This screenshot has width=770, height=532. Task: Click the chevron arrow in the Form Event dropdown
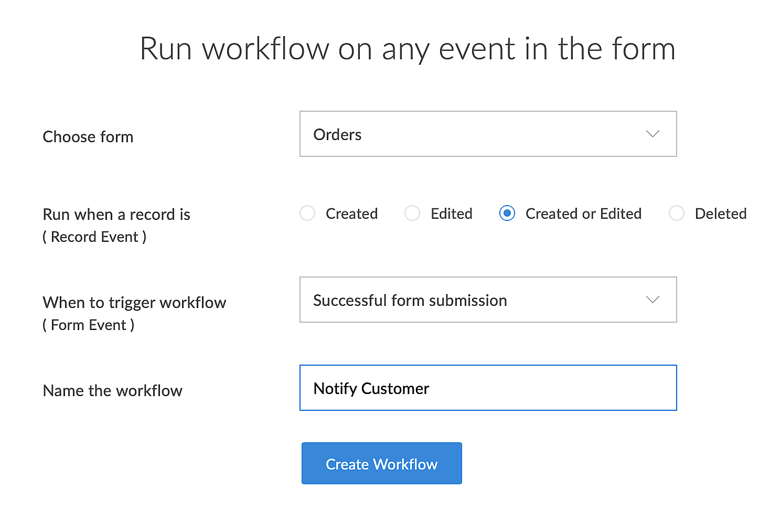[653, 300]
